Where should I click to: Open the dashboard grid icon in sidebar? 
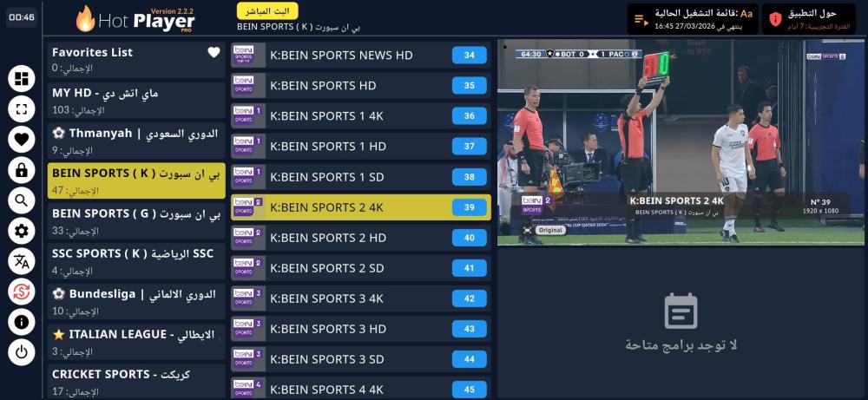22,79
